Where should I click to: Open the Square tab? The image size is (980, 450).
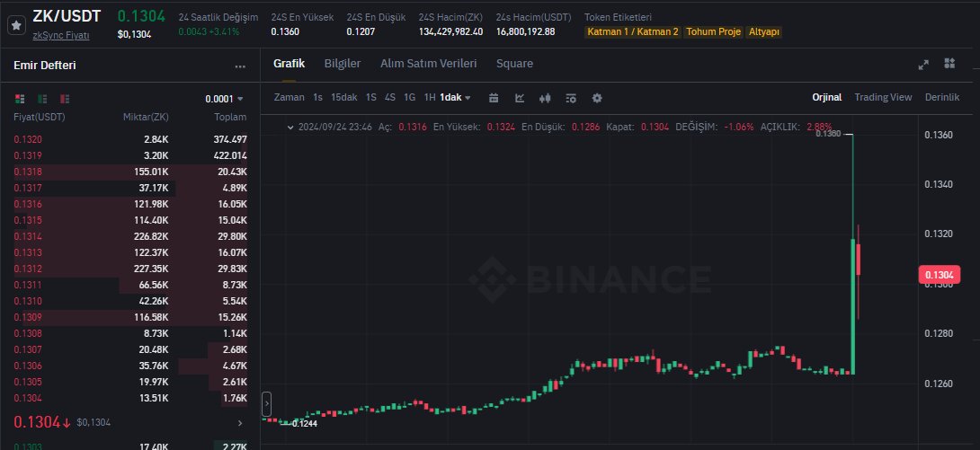click(514, 63)
